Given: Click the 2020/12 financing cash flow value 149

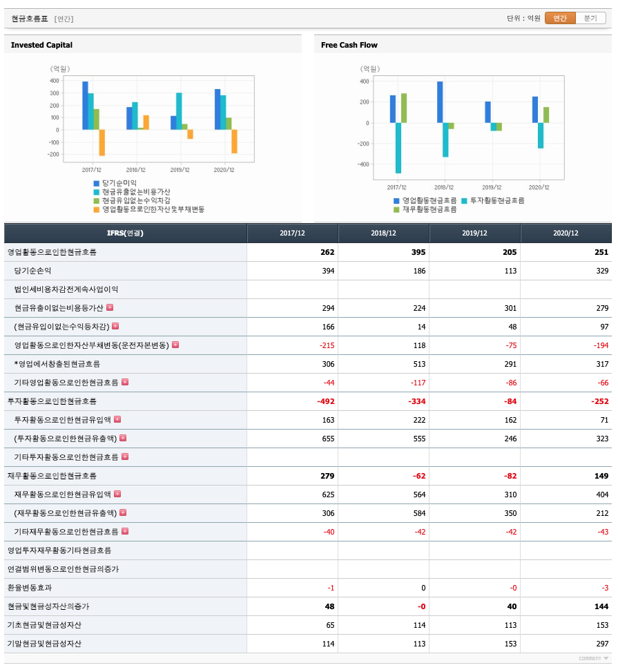Looking at the screenshot, I should pyautogui.click(x=601, y=476).
